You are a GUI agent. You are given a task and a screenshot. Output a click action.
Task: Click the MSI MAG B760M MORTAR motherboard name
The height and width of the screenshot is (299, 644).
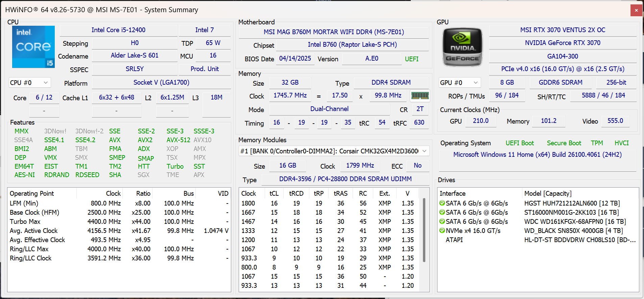(x=334, y=32)
